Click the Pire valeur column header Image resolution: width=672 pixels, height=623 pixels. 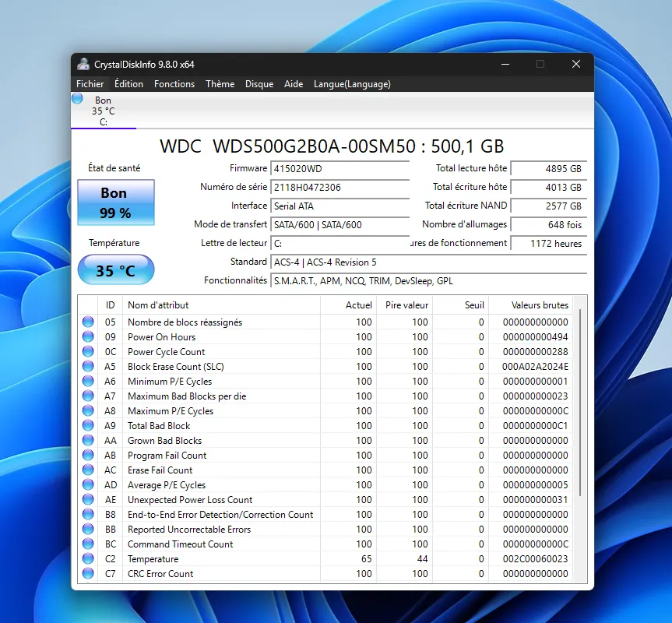(404, 305)
